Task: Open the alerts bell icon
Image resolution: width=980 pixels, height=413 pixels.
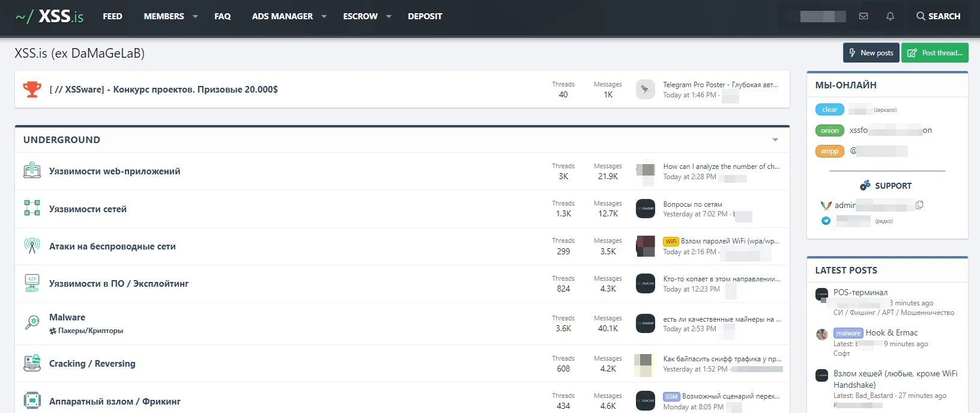Action: (891, 16)
